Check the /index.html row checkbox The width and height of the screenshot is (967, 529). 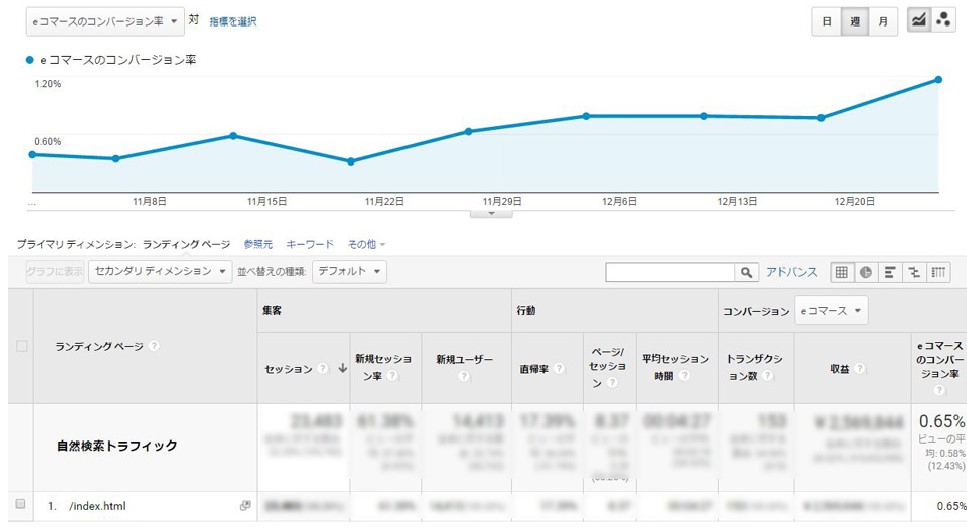click(x=20, y=505)
